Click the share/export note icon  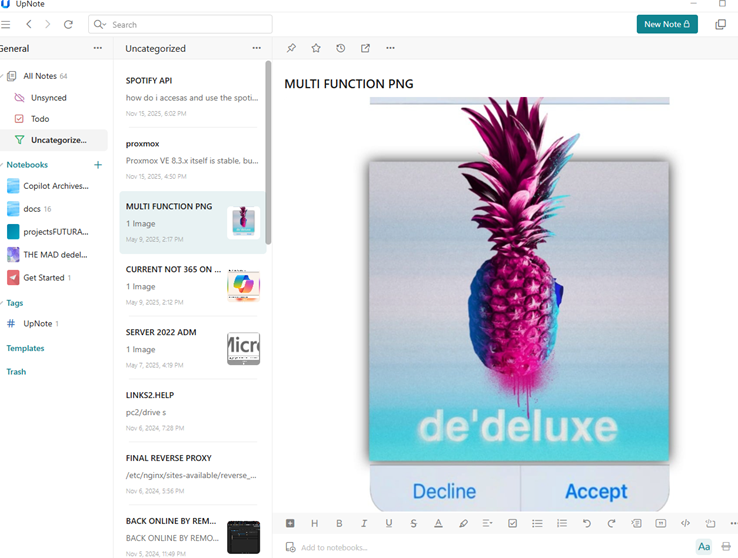tap(365, 48)
